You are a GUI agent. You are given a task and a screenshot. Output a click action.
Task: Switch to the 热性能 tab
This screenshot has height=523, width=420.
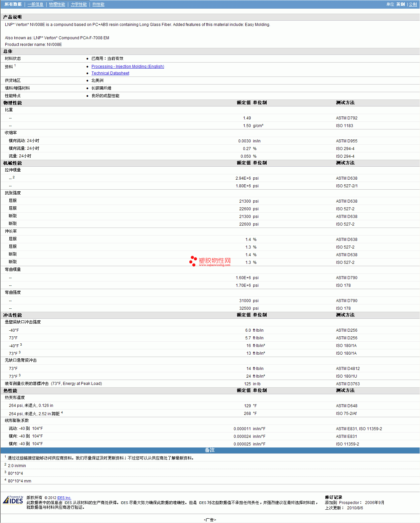[x=98, y=4]
